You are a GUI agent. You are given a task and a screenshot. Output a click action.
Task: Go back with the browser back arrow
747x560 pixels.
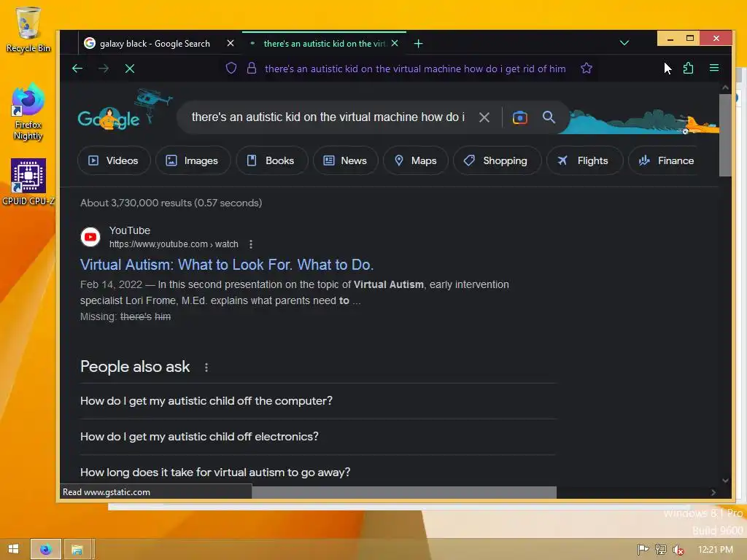[x=77, y=69]
